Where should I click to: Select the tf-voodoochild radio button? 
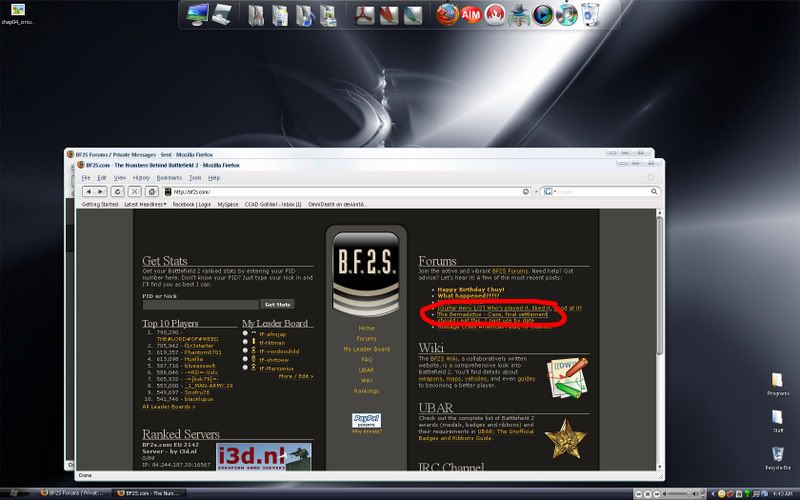pos(245,351)
